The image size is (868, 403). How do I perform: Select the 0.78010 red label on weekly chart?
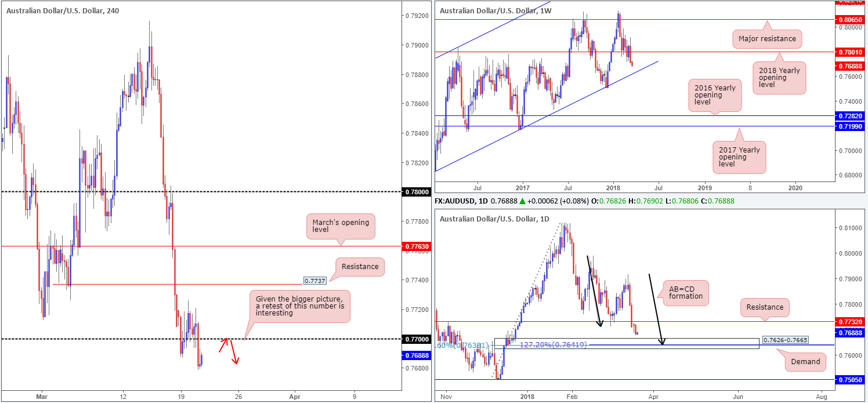pos(850,52)
